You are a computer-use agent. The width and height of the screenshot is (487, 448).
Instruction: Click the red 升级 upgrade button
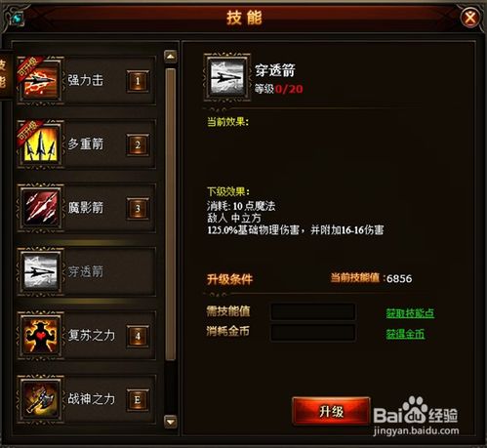click(331, 411)
